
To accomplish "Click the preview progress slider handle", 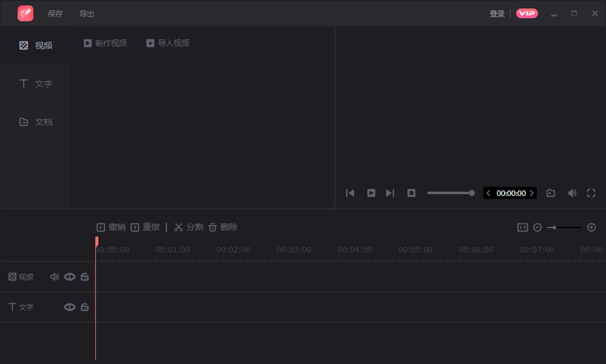I will [x=472, y=193].
